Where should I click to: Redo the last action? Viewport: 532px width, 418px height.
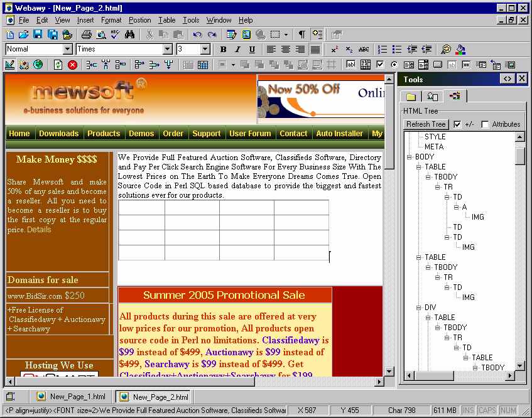212,35
